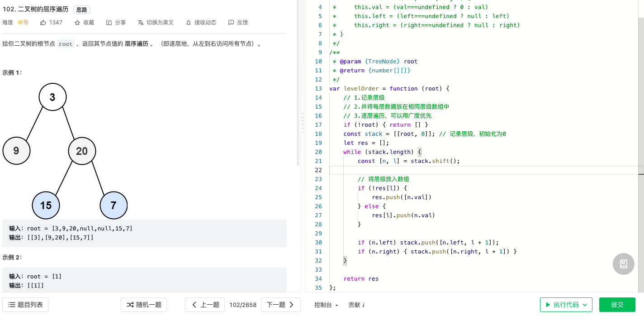Click the bell icon beside 接收动态
The image size is (644, 316).
[x=189, y=23]
